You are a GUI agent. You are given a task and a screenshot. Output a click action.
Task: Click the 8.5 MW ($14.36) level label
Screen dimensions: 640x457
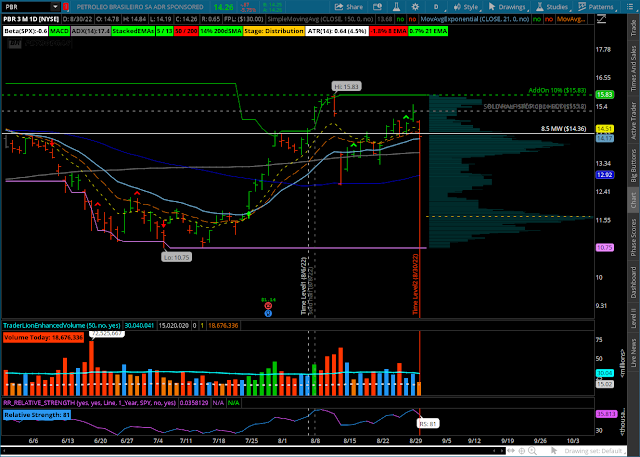[x=564, y=129]
